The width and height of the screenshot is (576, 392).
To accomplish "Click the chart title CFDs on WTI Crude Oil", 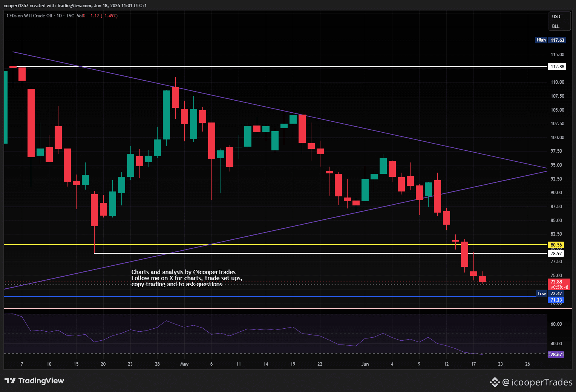I will [29, 16].
